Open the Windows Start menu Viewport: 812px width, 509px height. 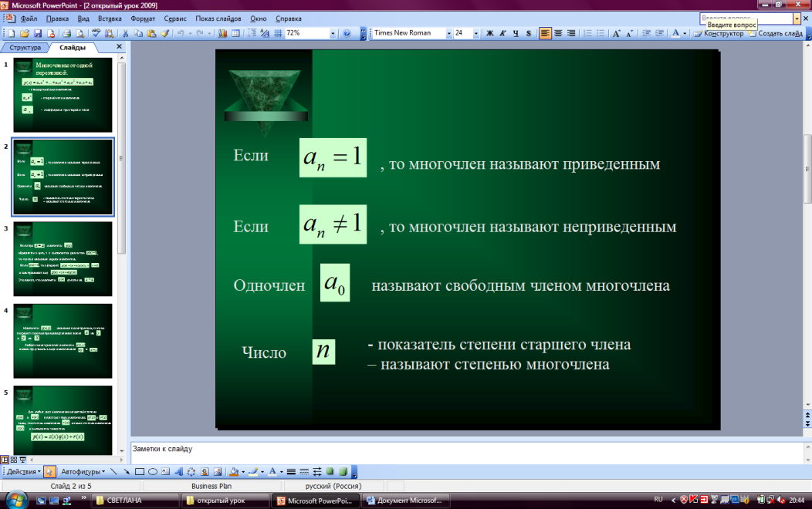(x=16, y=500)
